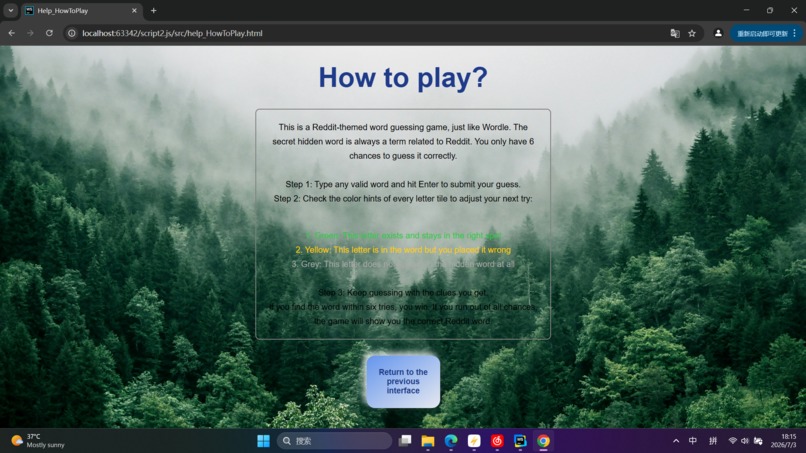Viewport: 806px width, 453px height.
Task: Restore down the Chrome window
Action: click(770, 10)
